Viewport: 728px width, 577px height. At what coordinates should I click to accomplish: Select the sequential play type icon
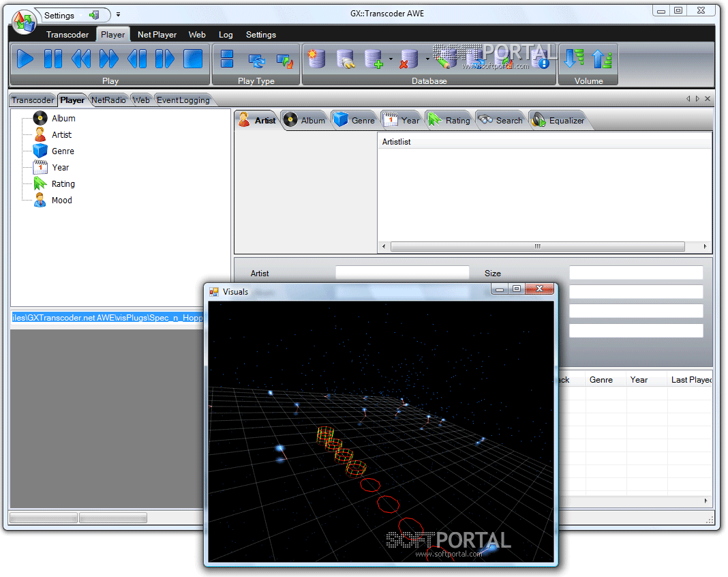227,59
